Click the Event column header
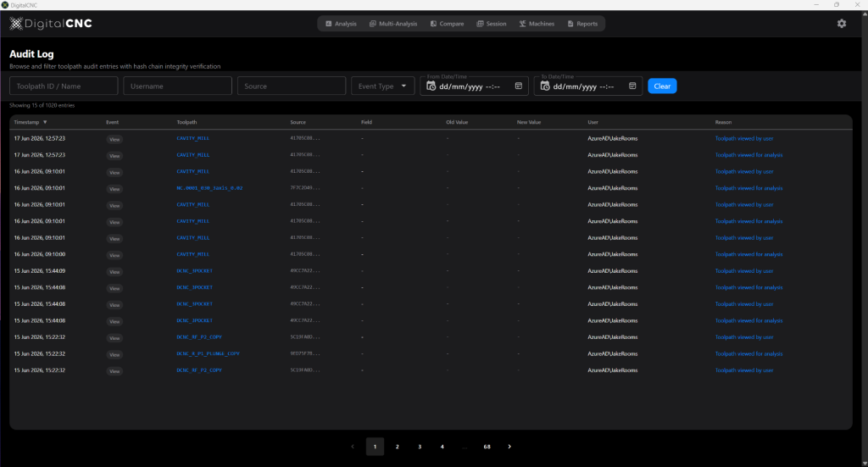Viewport: 868px width, 467px height. (x=113, y=122)
